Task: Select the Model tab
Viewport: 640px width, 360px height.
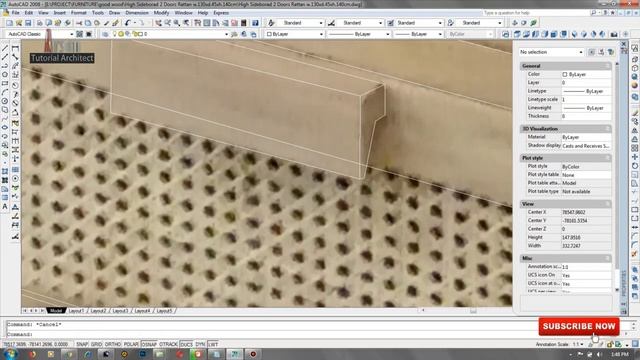Action: 56,311
